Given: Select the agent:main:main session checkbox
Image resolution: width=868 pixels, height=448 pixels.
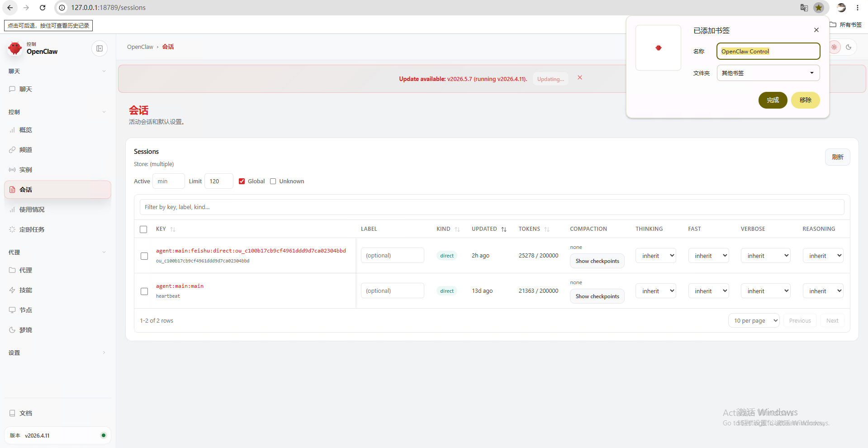Looking at the screenshot, I should (144, 291).
